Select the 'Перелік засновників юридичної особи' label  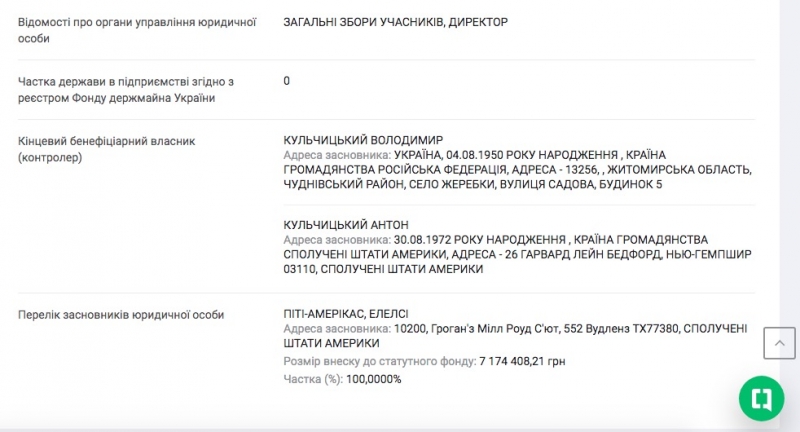click(121, 314)
